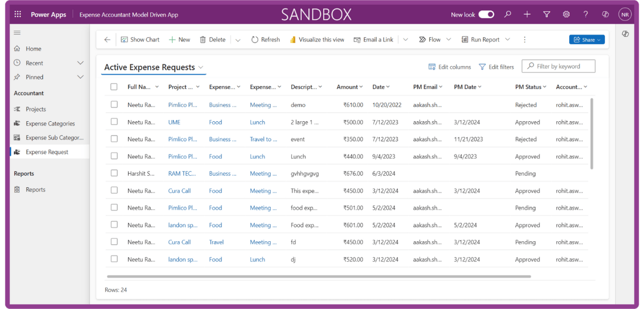Open the Full Name column header menu
The image size is (644, 309).
coord(143,86)
